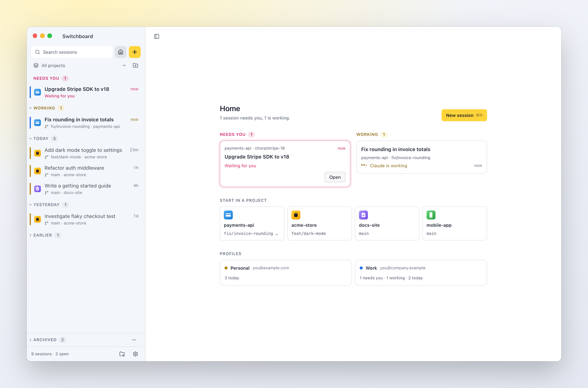Open Fix rounding in invoice totals card

(x=422, y=157)
